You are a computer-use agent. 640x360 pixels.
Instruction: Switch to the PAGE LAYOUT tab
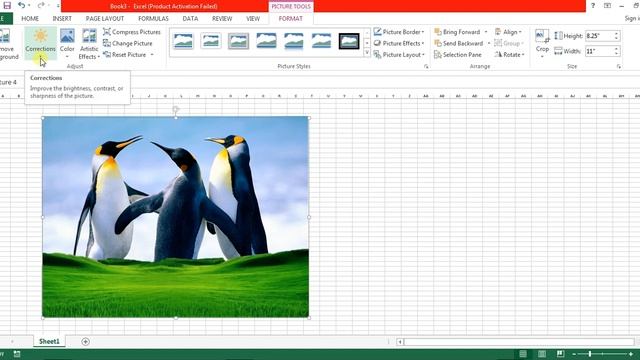pos(105,19)
